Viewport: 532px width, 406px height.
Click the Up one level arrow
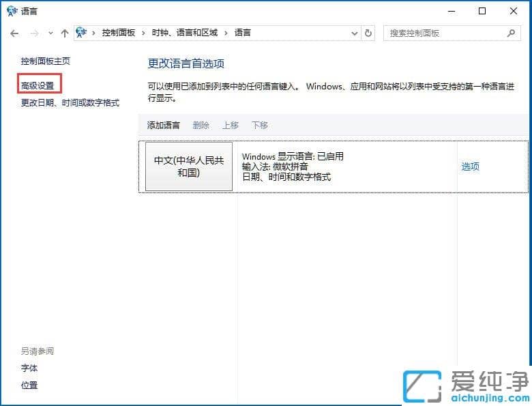click(64, 33)
